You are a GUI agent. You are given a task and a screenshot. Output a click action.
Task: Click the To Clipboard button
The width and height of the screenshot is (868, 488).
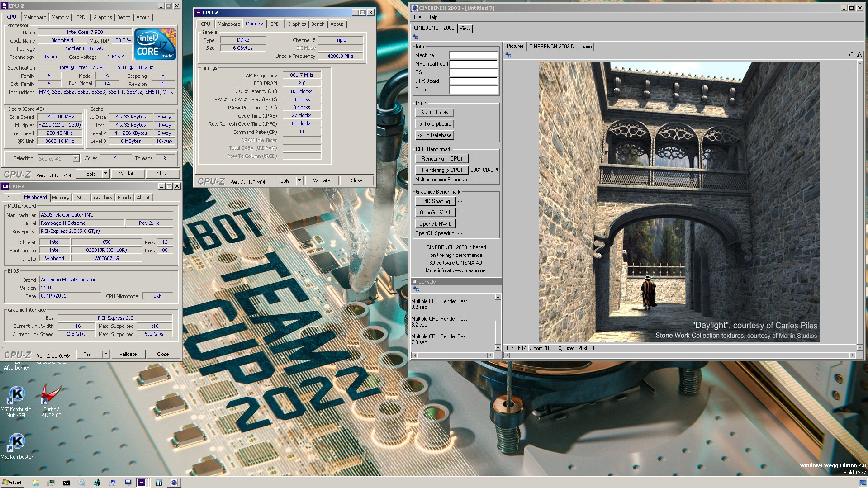(x=435, y=124)
